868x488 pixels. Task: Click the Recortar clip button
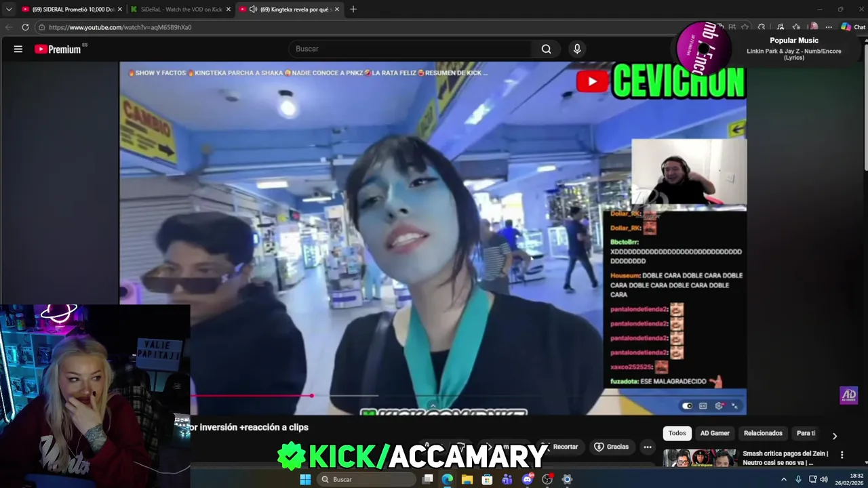(x=560, y=447)
